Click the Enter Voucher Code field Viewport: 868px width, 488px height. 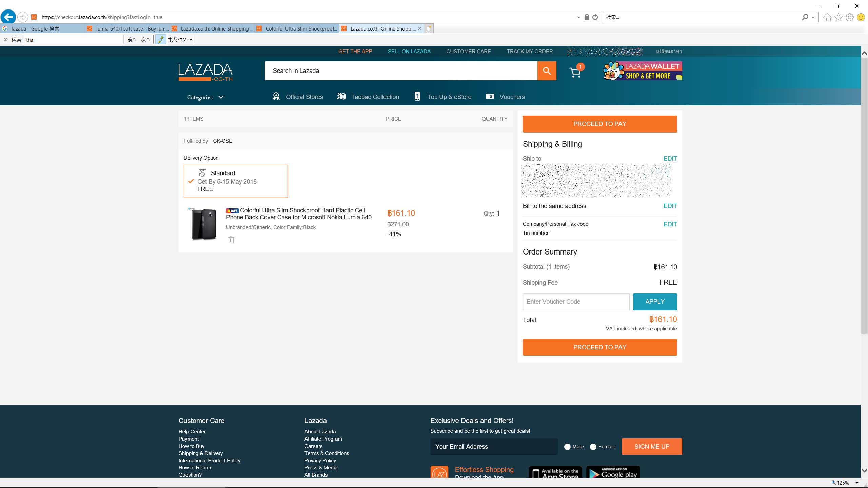pyautogui.click(x=576, y=302)
